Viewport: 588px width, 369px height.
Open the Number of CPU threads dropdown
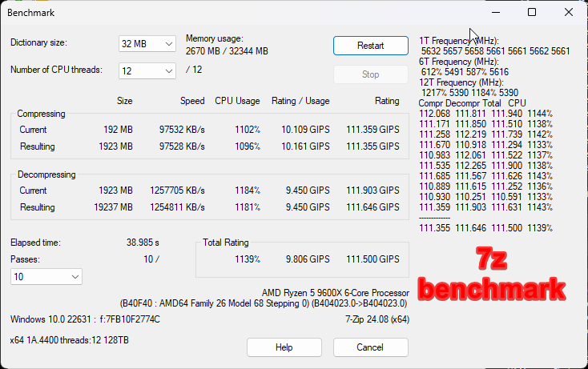coord(147,70)
